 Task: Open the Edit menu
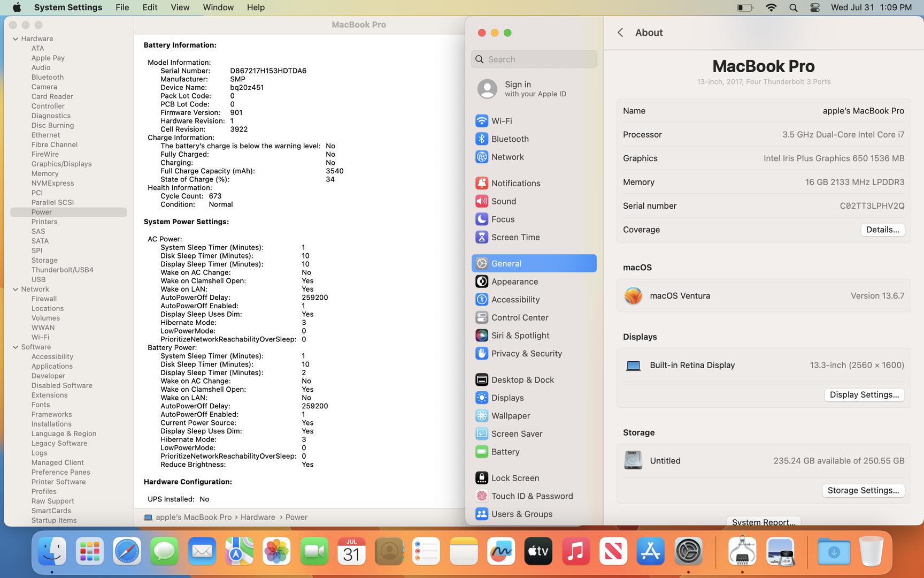(x=150, y=7)
